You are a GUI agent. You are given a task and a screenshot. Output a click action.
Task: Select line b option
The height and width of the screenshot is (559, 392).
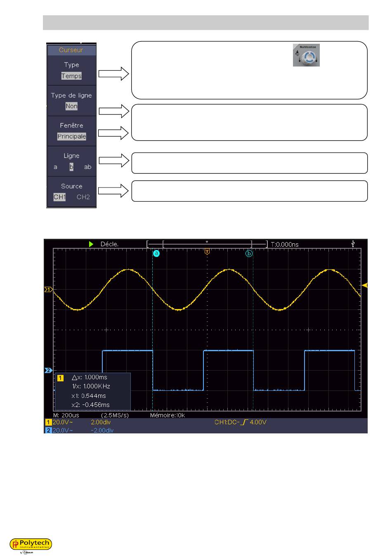click(71, 167)
